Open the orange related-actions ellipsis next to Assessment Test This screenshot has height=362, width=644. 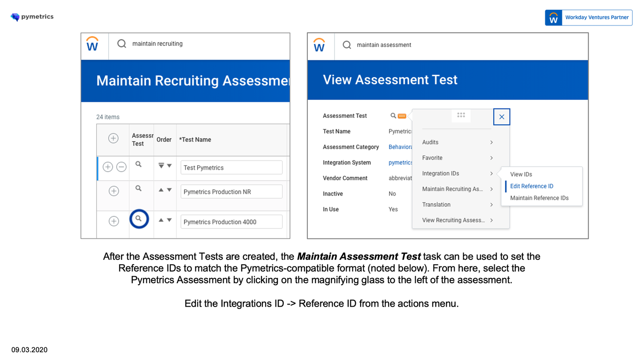pos(401,116)
